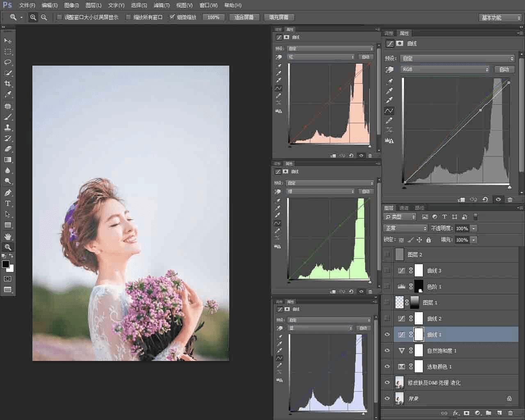Screen dimensions: 525x420
Task: Click the delete layer trash icon
Action: (510, 413)
